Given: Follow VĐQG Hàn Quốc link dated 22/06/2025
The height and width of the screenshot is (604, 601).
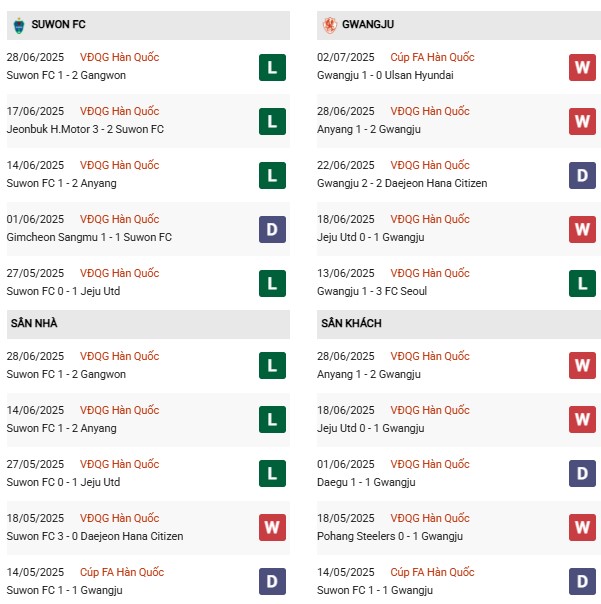Looking at the screenshot, I should [429, 166].
